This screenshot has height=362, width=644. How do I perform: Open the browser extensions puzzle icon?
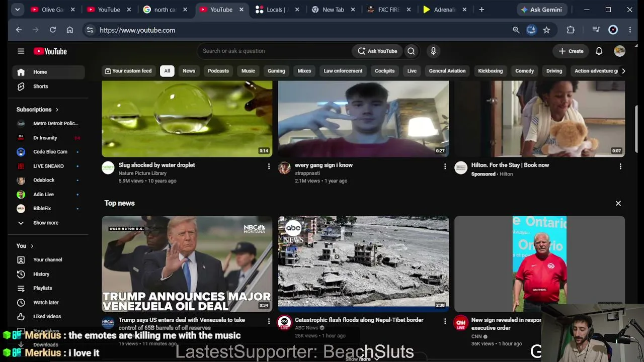coord(571,30)
